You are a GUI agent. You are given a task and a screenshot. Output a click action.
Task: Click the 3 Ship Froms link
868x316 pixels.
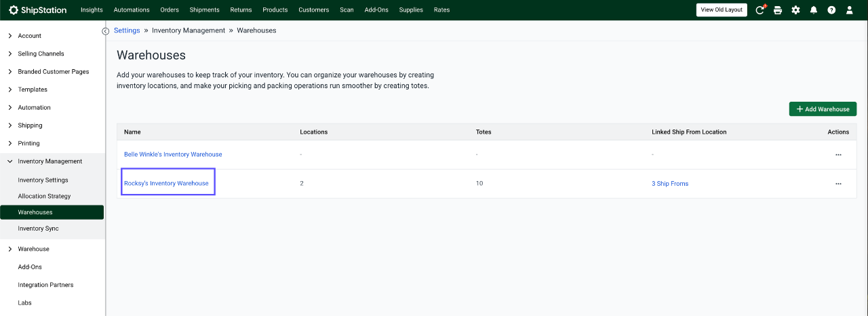pos(670,184)
